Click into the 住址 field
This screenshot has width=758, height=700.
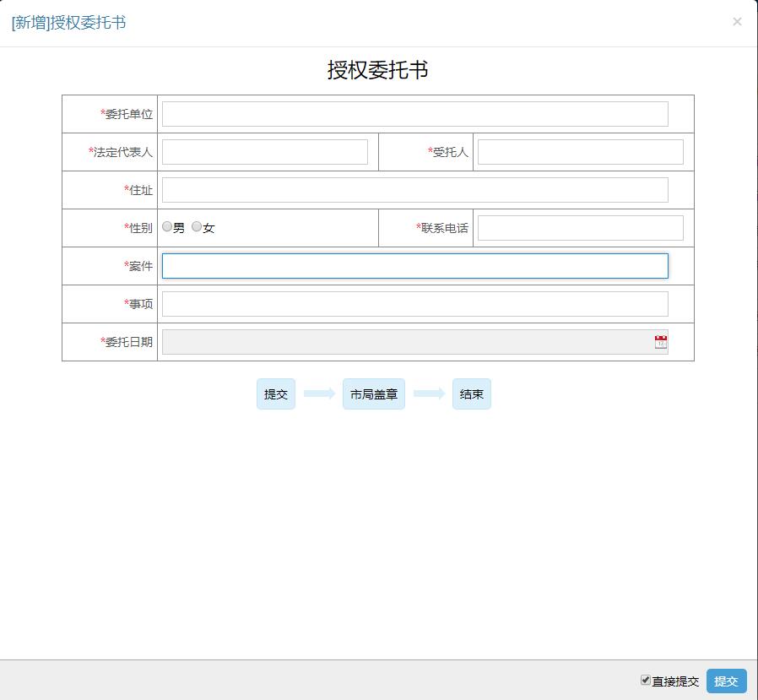point(414,190)
